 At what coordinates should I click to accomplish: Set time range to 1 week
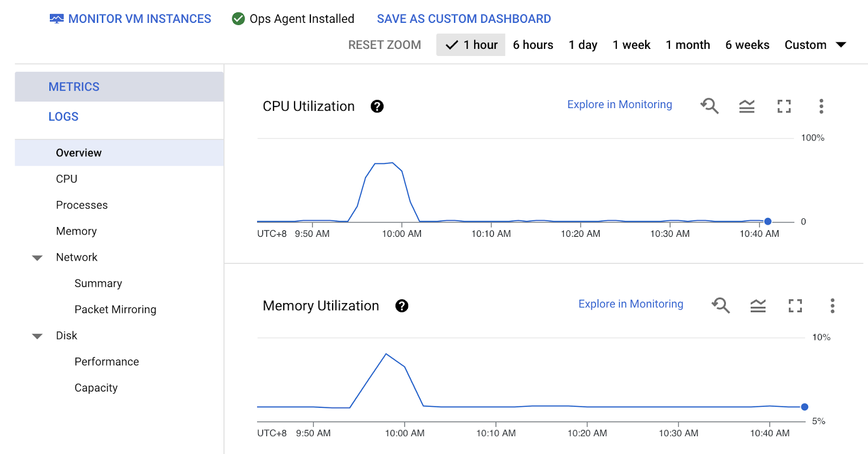click(x=631, y=45)
